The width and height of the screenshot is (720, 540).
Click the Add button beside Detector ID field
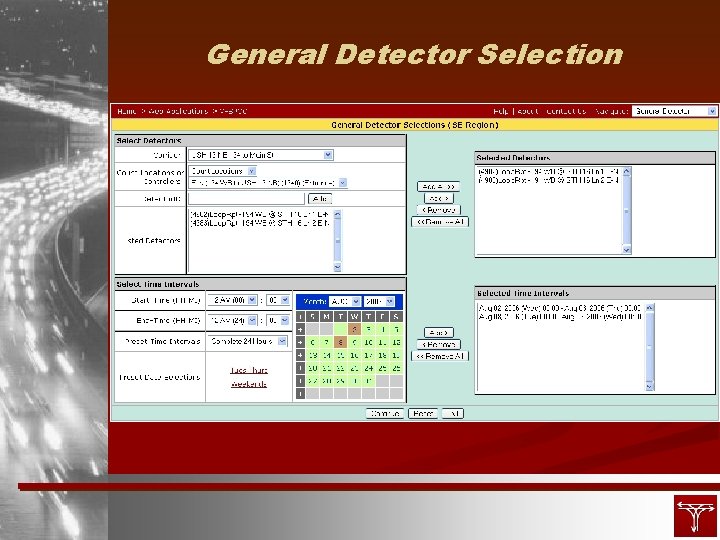tap(320, 198)
